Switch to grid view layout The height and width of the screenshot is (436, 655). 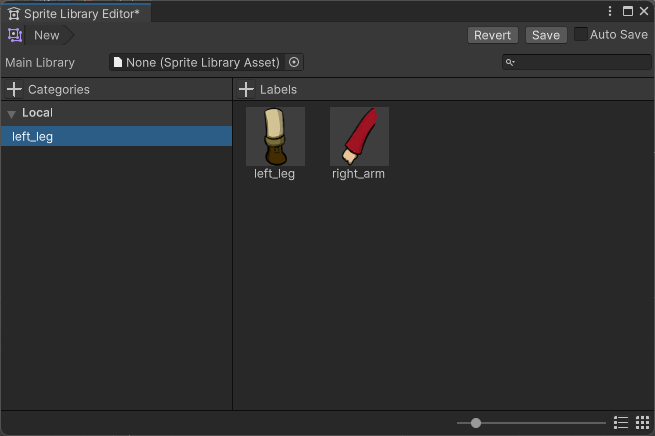(x=642, y=423)
